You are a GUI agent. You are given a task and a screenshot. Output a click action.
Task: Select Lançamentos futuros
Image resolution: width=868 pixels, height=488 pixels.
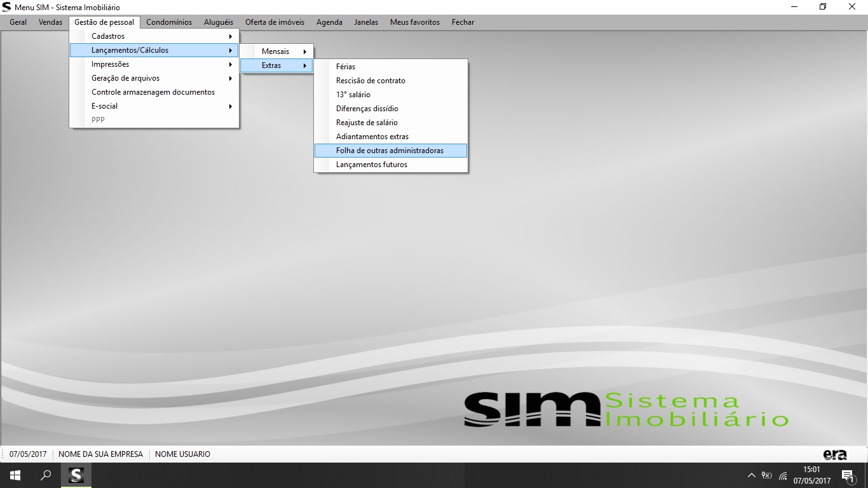(x=391, y=165)
